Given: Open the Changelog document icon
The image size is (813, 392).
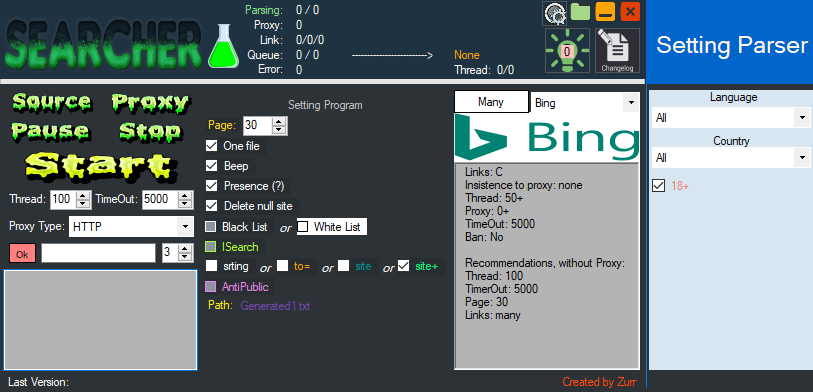Looking at the screenshot, I should (617, 51).
